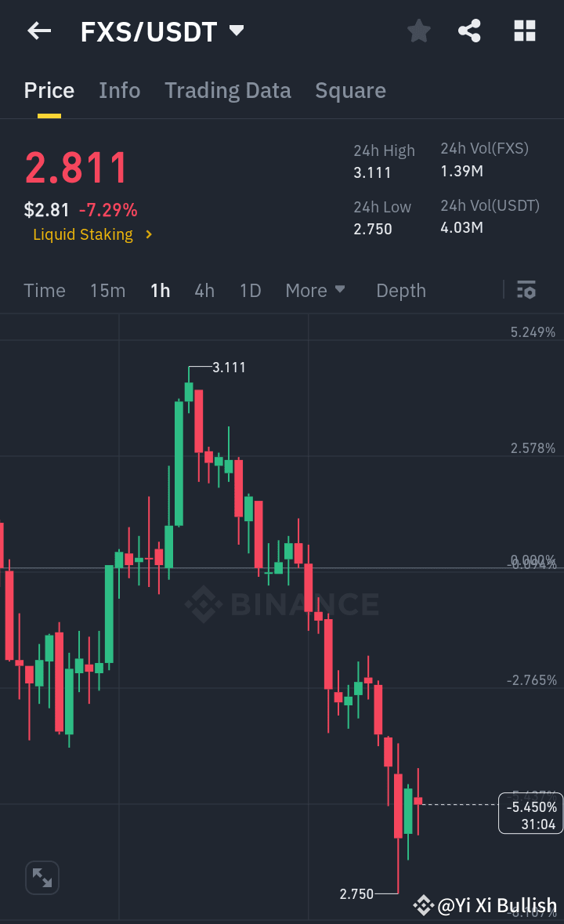Star FXS/USDT as a favorite
564x924 pixels.
point(418,31)
